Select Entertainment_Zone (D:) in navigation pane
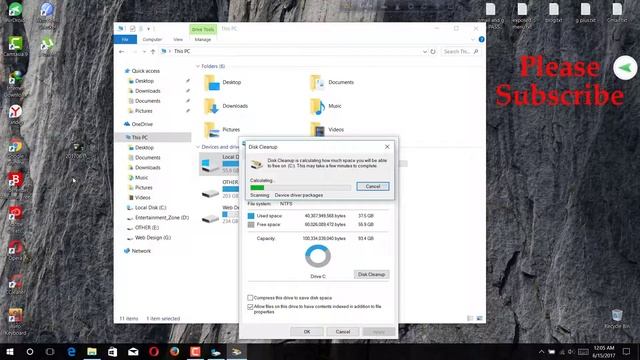The width and height of the screenshot is (640, 360). 162,218
